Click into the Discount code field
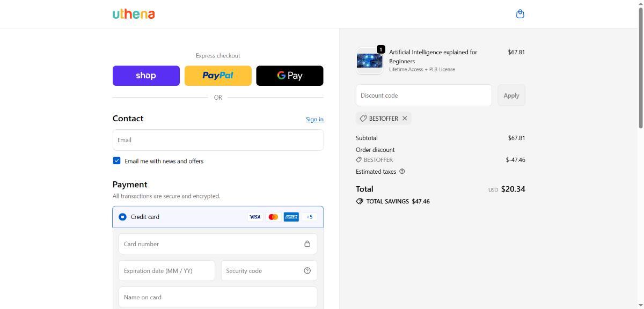Image resolution: width=644 pixels, height=309 pixels. point(423,95)
